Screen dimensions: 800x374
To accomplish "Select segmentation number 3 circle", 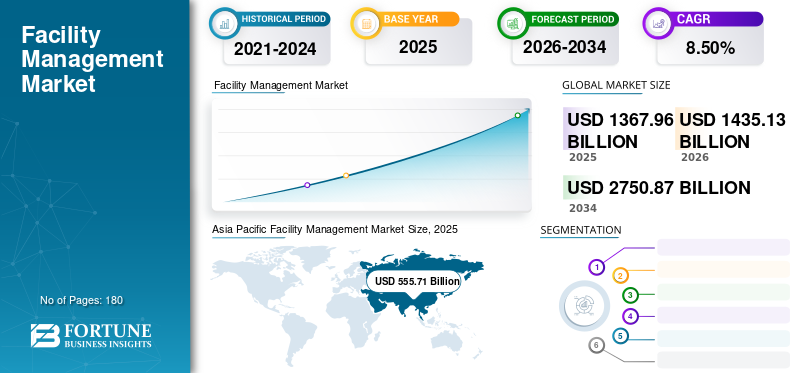I will point(631,295).
